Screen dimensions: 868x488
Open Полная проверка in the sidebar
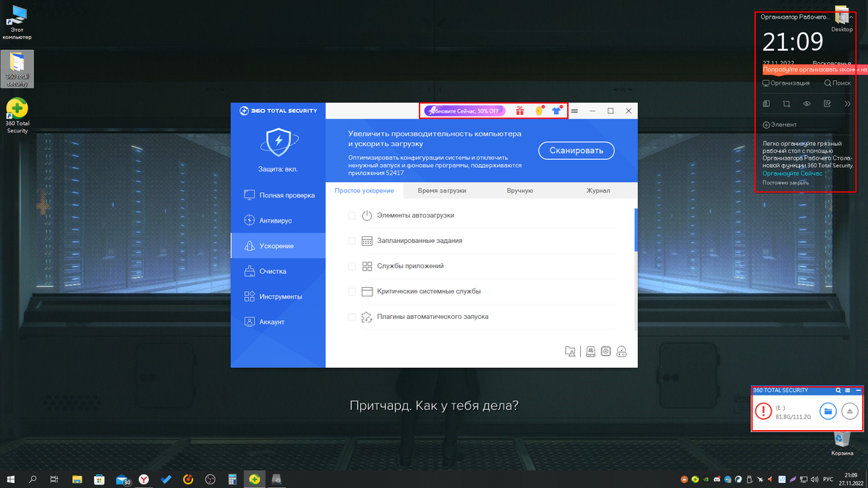point(278,195)
